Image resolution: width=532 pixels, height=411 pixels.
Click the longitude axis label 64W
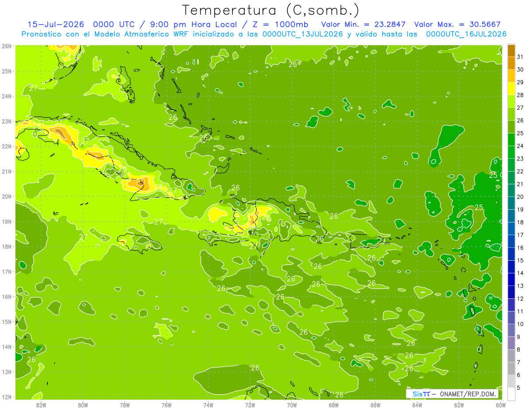coord(417,405)
